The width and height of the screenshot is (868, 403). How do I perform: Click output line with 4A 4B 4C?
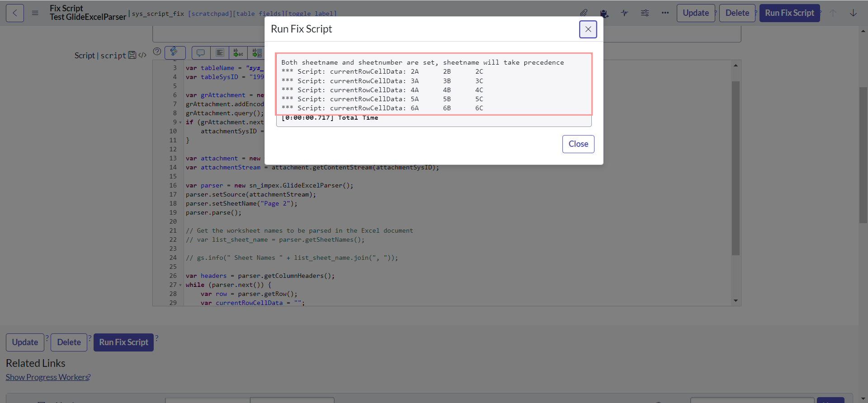point(382,90)
